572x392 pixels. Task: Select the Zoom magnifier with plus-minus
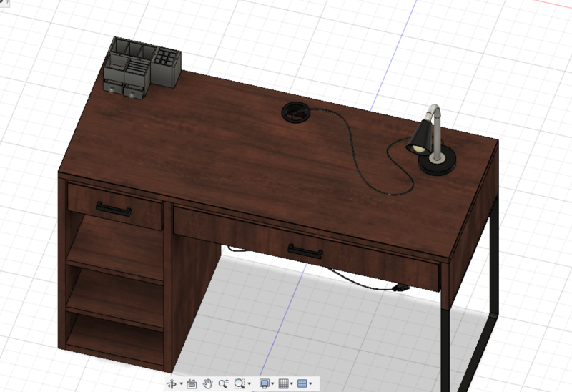click(x=223, y=383)
